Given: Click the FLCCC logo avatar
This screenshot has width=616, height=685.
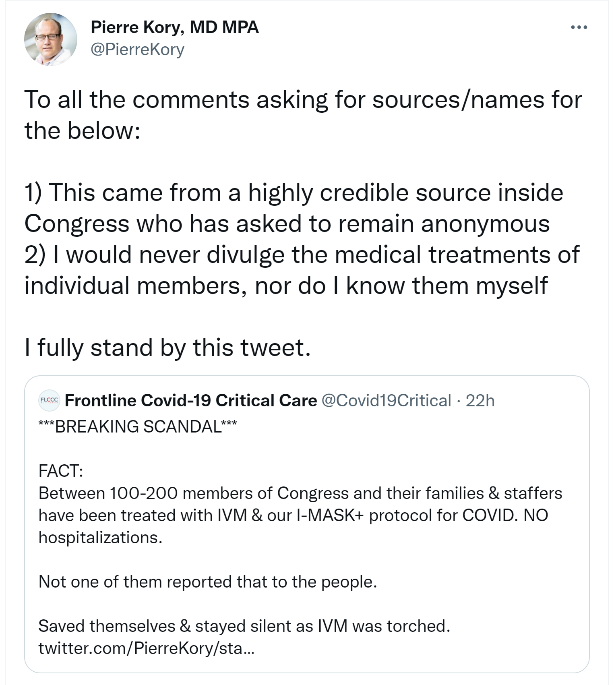Looking at the screenshot, I should [49, 400].
